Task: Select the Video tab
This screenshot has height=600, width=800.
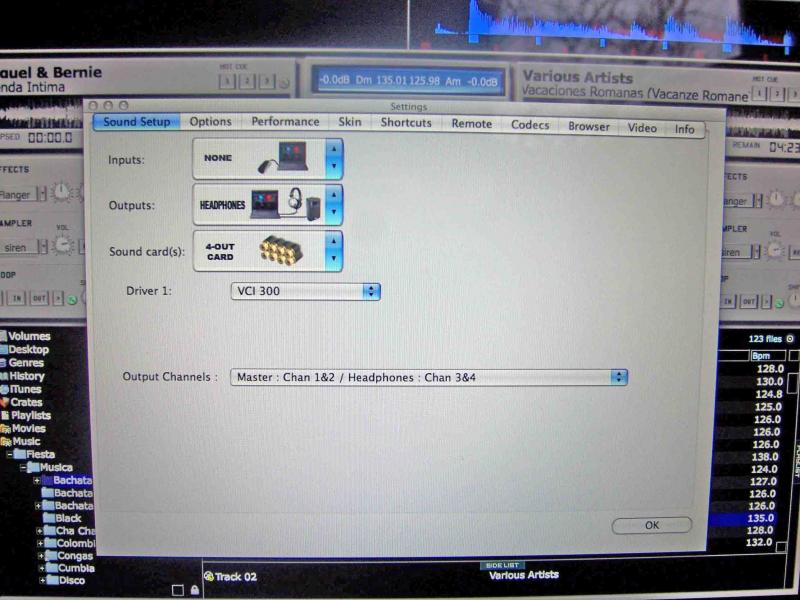Action: tap(642, 128)
